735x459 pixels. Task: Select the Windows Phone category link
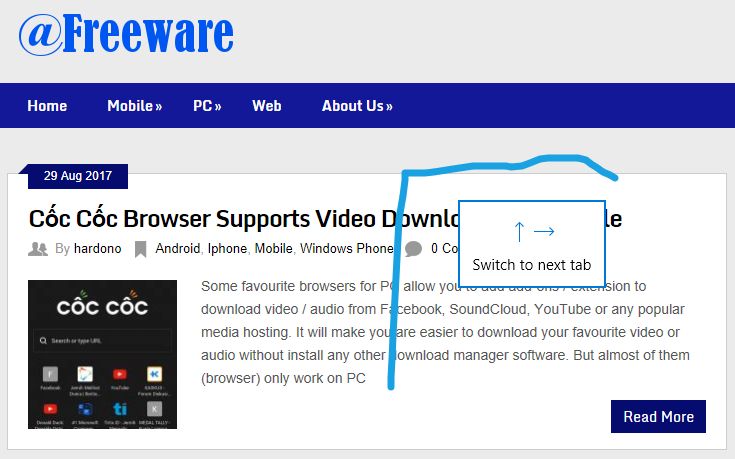tap(346, 249)
